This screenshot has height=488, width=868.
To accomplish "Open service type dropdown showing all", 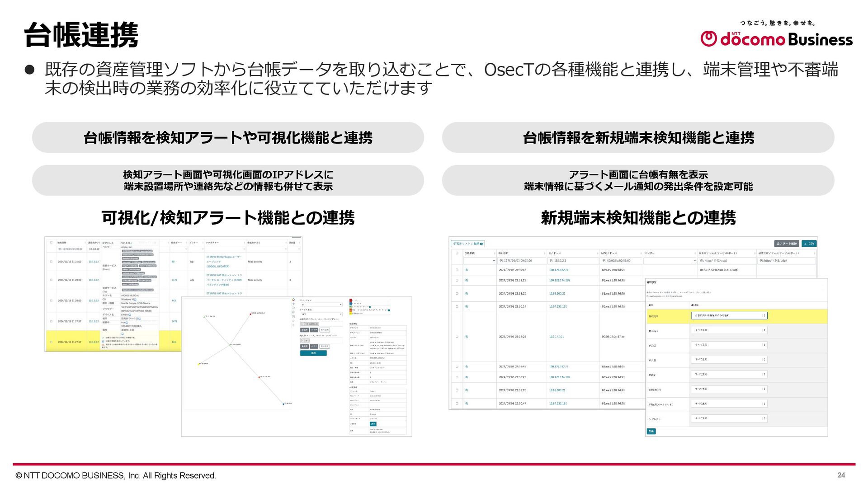I will (321, 314).
